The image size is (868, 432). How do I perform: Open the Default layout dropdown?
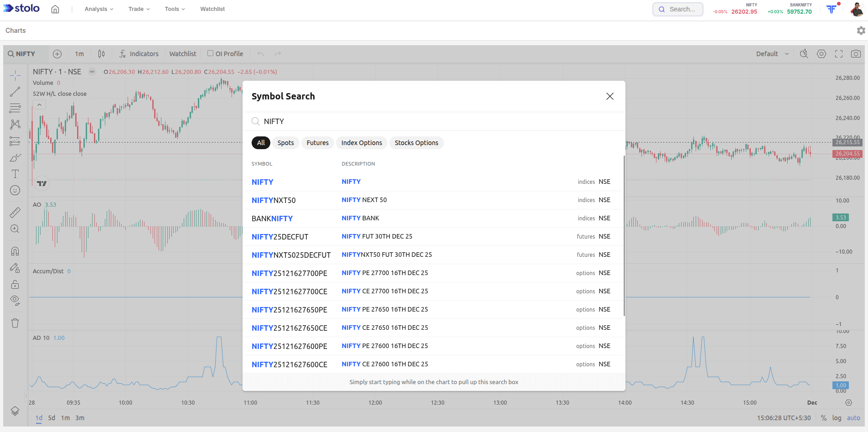tap(772, 54)
